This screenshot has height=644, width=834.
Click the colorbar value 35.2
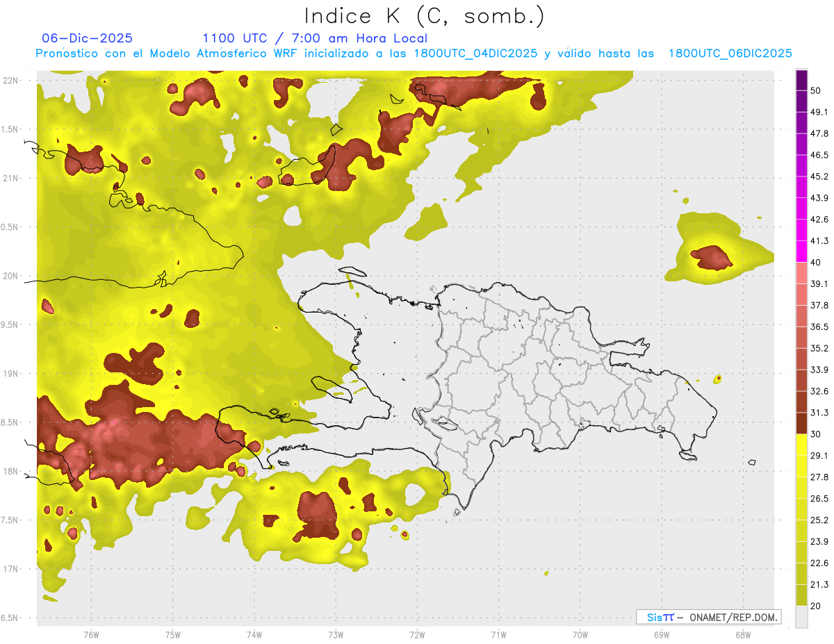(x=820, y=348)
